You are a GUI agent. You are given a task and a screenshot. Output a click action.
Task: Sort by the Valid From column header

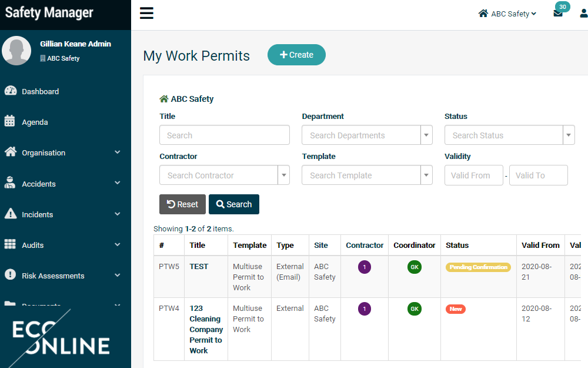click(x=540, y=245)
